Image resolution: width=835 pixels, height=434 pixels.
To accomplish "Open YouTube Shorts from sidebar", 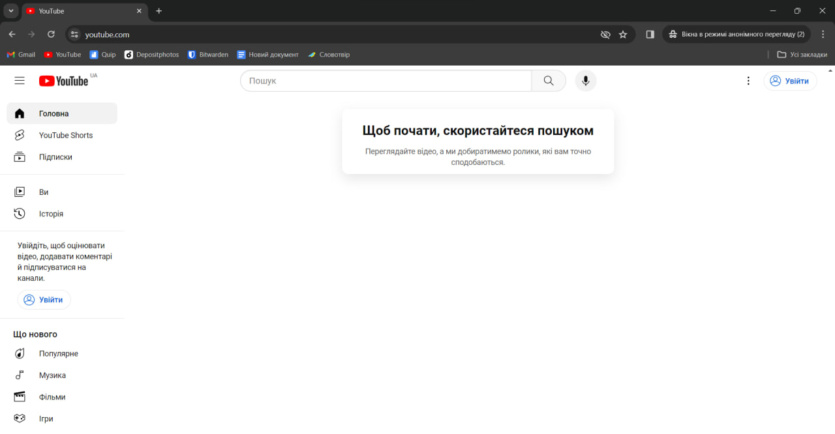I will pos(62,135).
